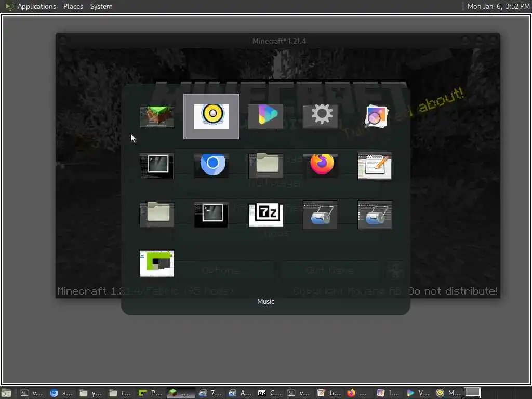Pick the terminal thumbnail beside the Chromium icon
Image resolution: width=532 pixels, height=399 pixels.
tap(157, 166)
